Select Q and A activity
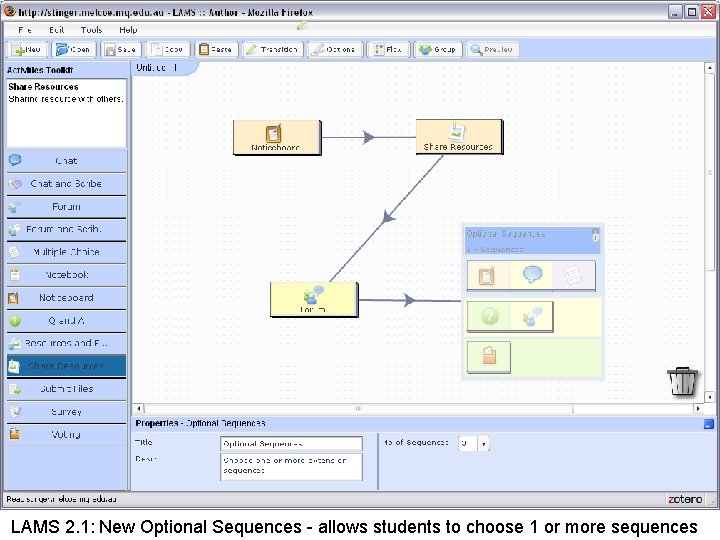720x540 pixels. click(67, 321)
